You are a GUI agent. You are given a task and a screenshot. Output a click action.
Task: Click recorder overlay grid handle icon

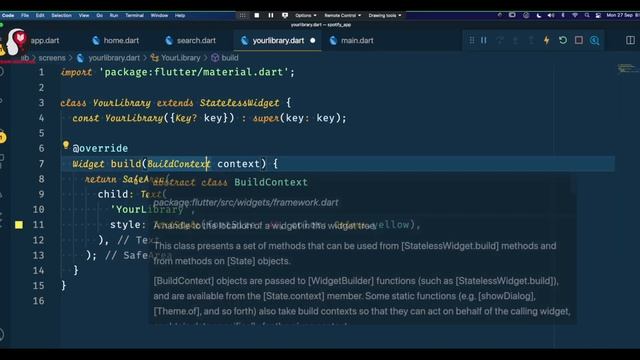(242, 16)
